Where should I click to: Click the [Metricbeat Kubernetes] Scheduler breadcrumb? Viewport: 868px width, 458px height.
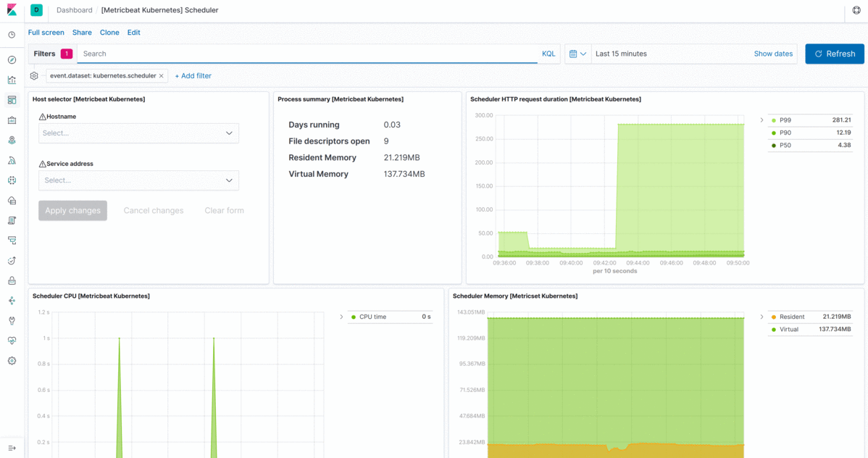click(159, 10)
